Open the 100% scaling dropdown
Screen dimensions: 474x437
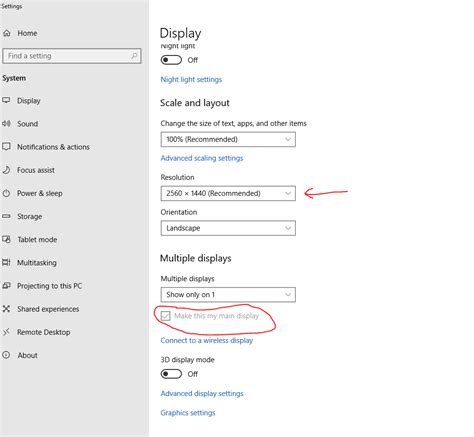pyautogui.click(x=228, y=139)
